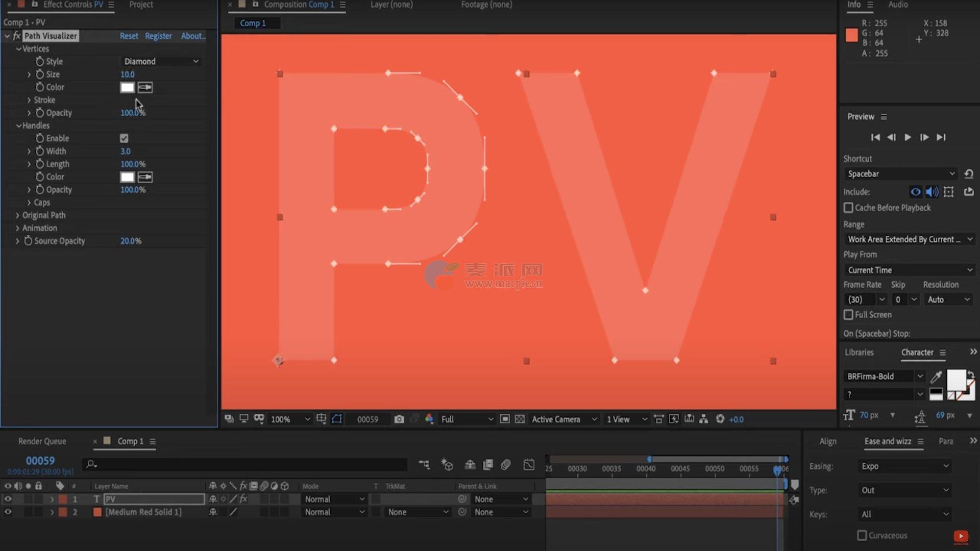Click the snapshot camera icon
The width and height of the screenshot is (980, 551).
coord(399,419)
